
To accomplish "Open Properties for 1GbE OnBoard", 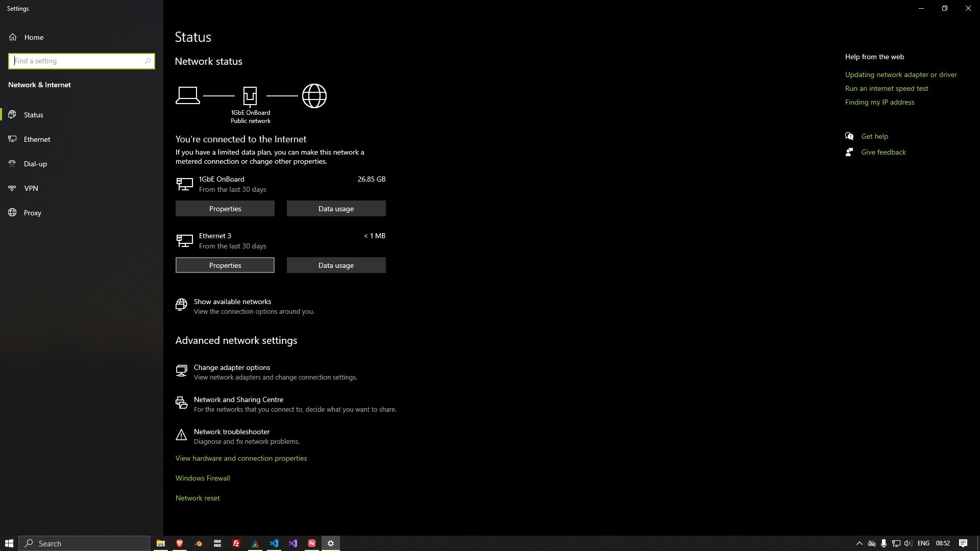I will click(225, 209).
